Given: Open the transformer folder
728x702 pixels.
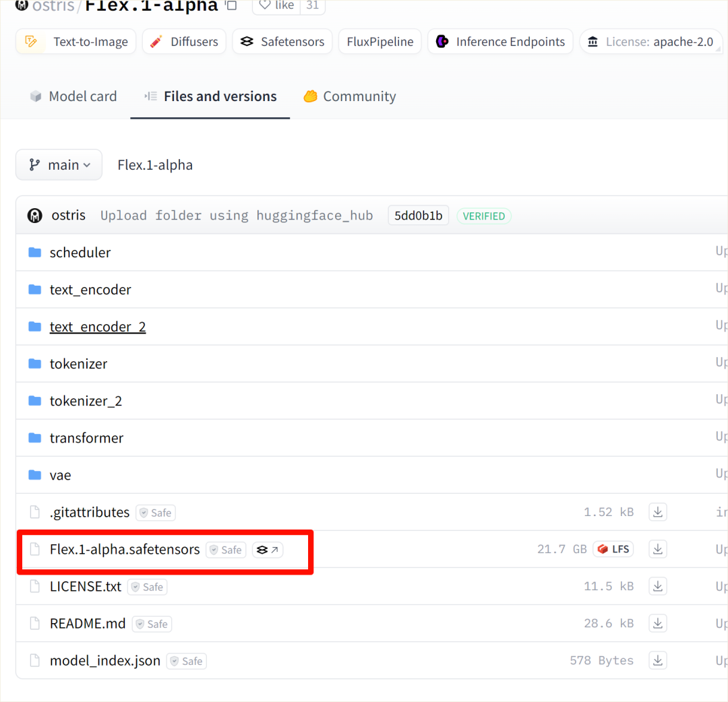Looking at the screenshot, I should tap(87, 438).
